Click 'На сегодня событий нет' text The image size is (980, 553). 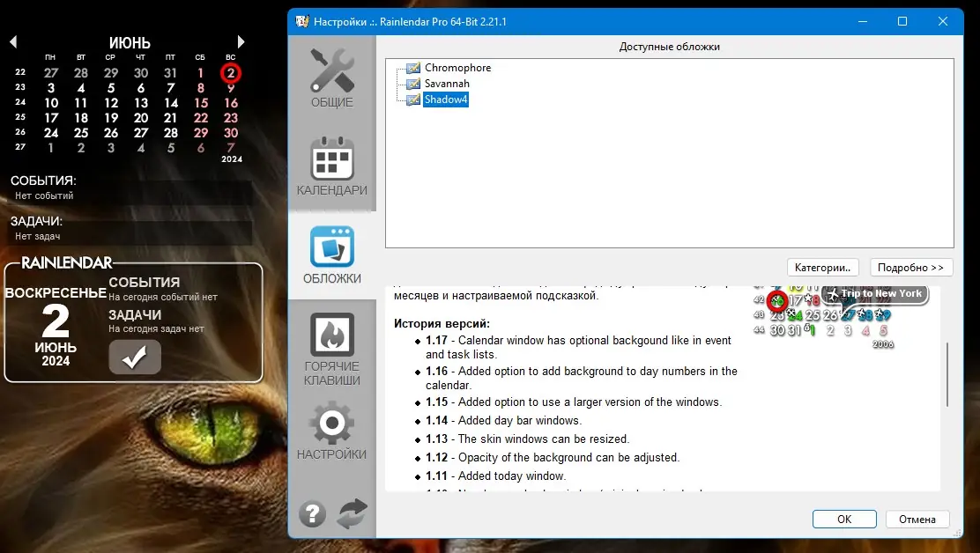(163, 297)
